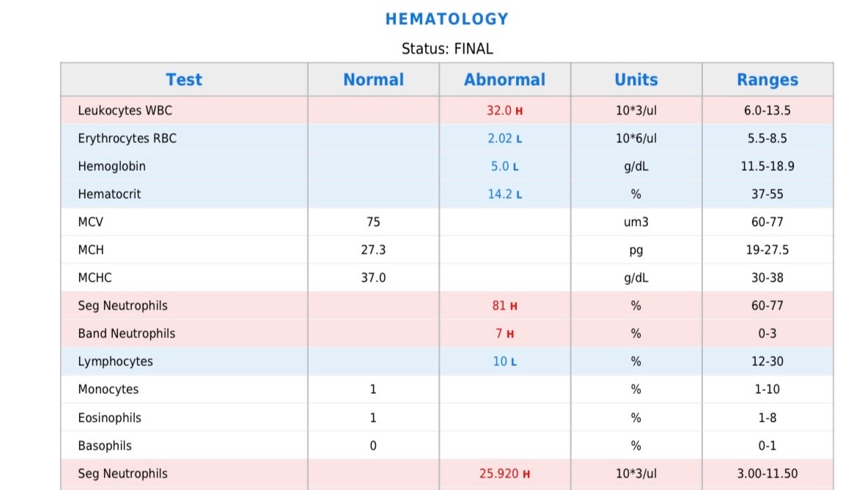Select the Lymphocytes 10 L result
The height and width of the screenshot is (490, 868).
coord(504,362)
